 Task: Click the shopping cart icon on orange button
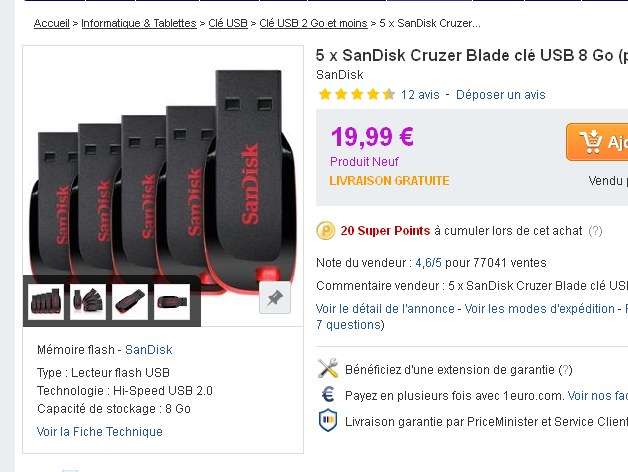[x=591, y=141]
